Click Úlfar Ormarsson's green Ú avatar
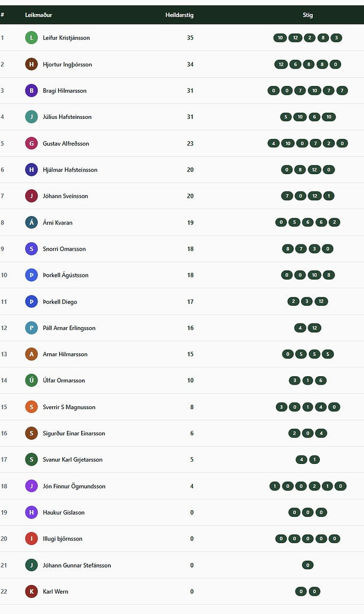This screenshot has width=364, height=614. coord(32,380)
